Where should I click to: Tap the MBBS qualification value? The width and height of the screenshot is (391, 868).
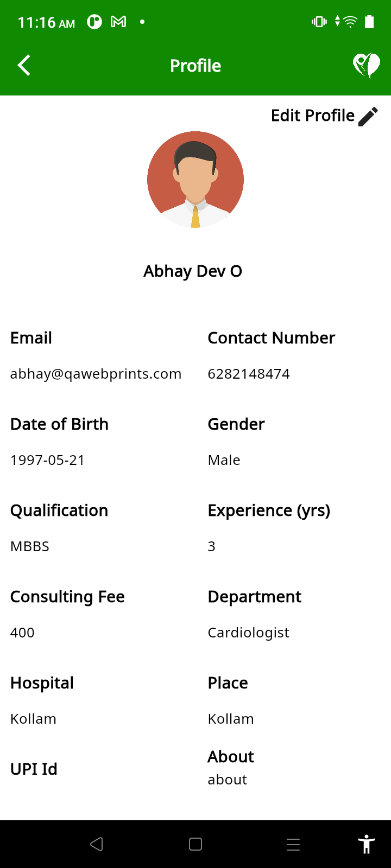point(30,546)
